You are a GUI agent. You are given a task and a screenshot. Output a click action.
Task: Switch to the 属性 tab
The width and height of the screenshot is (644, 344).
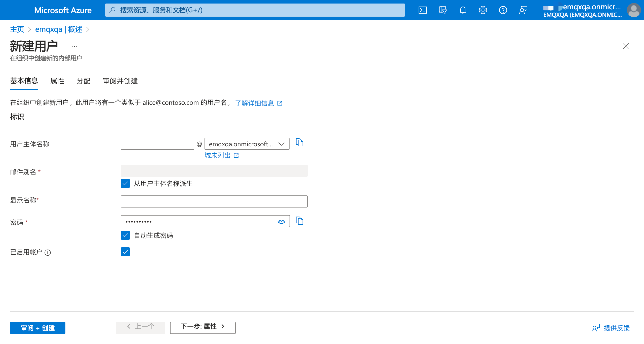57,81
